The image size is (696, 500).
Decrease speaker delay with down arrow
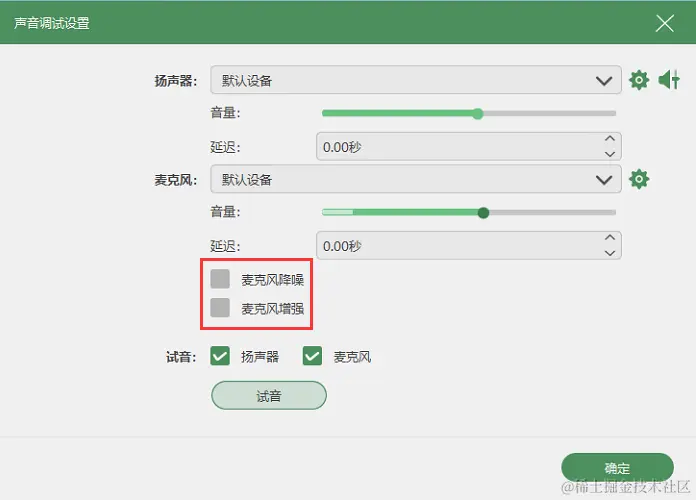[x=610, y=154]
